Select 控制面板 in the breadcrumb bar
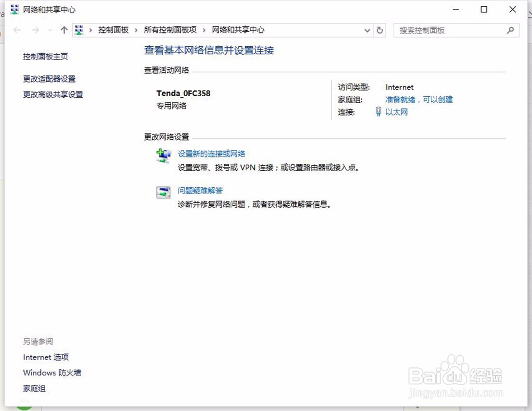 pos(113,30)
